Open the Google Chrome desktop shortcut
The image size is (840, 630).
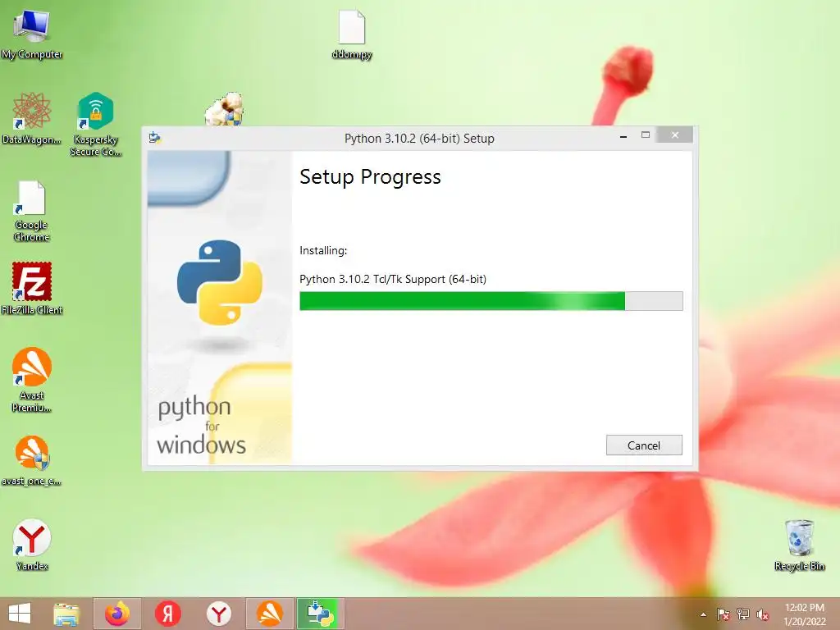(32, 211)
